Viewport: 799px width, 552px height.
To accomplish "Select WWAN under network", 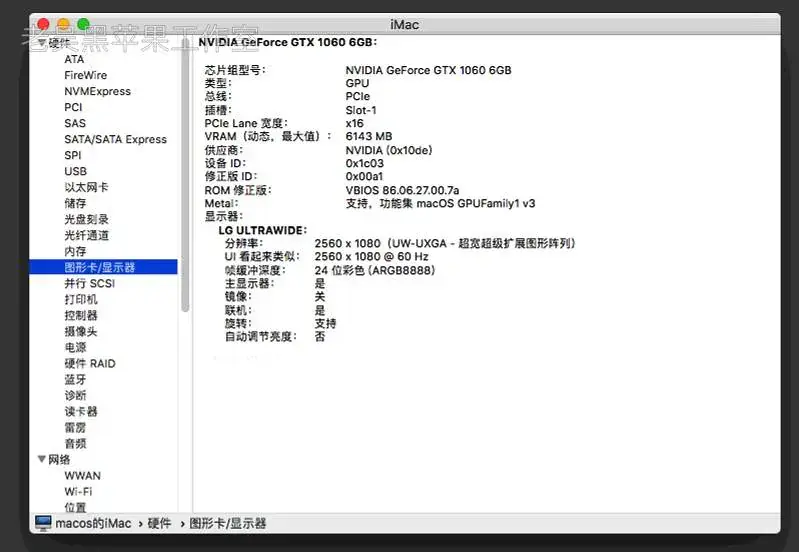I will click(x=83, y=476).
